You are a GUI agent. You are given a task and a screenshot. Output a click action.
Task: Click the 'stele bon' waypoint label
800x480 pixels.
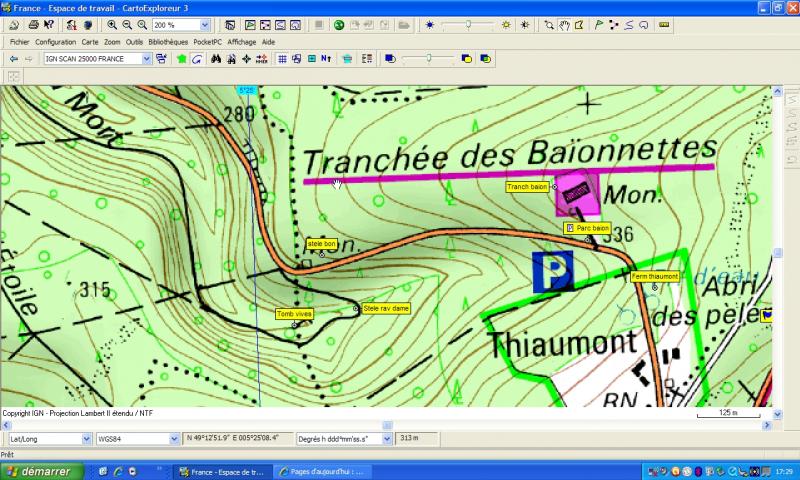pyautogui.click(x=322, y=244)
